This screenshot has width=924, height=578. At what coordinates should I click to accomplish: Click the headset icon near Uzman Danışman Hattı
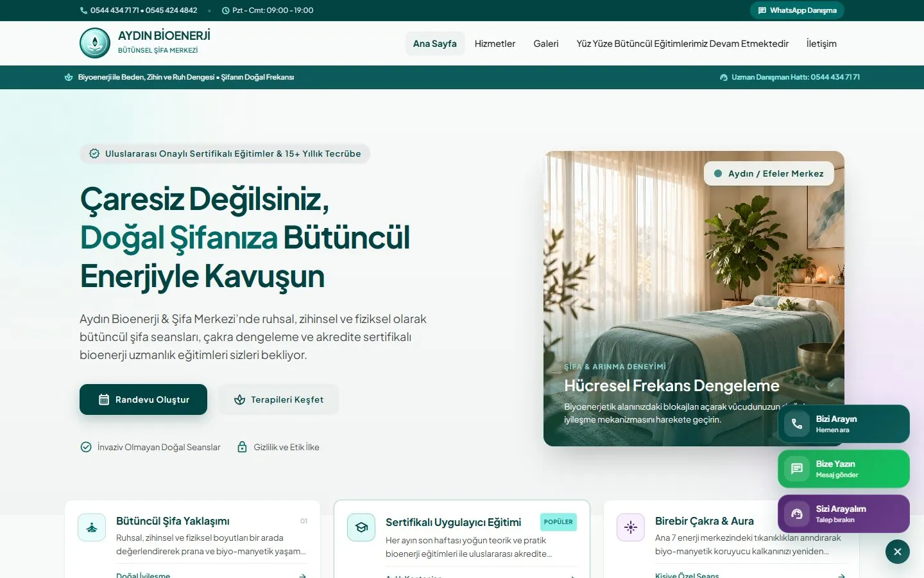[x=724, y=77]
